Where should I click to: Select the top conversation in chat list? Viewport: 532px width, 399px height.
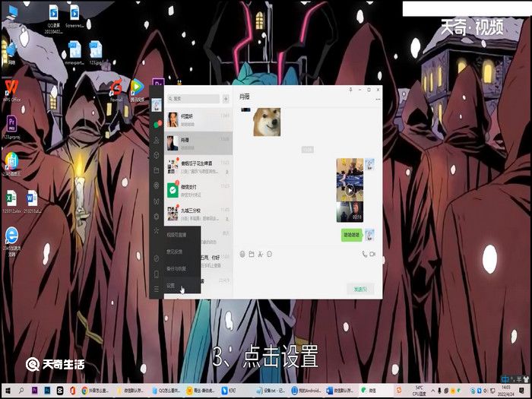pyautogui.click(x=198, y=120)
